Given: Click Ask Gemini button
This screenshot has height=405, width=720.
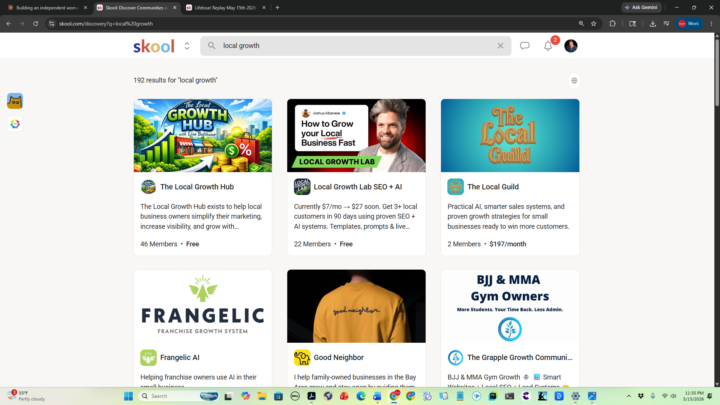Looking at the screenshot, I should (x=641, y=8).
